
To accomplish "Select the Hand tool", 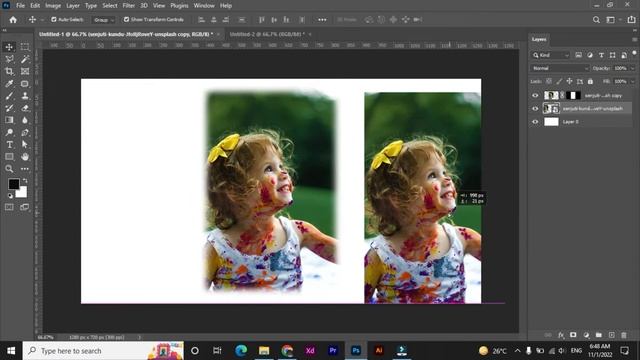I will pyautogui.click(x=25, y=157).
